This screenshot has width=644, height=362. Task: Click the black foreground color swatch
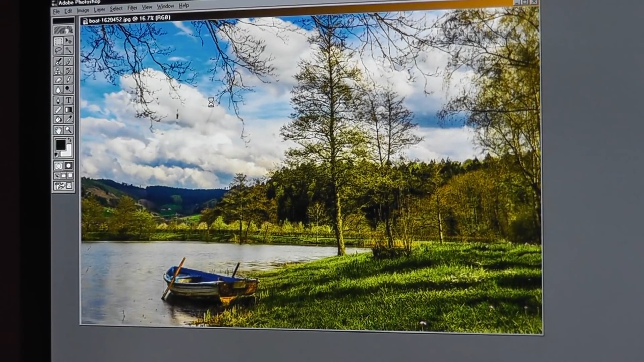click(x=60, y=145)
